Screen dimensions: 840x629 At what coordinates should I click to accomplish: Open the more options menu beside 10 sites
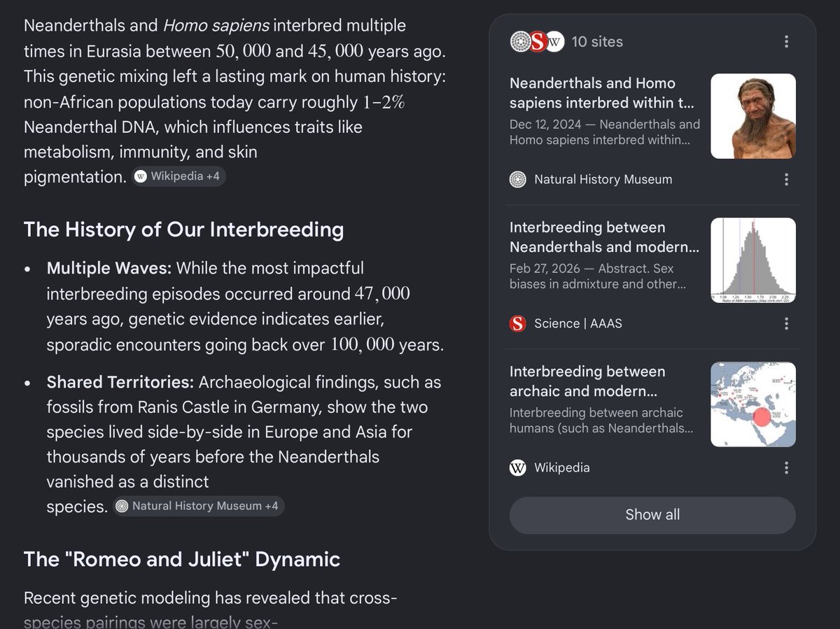786,41
